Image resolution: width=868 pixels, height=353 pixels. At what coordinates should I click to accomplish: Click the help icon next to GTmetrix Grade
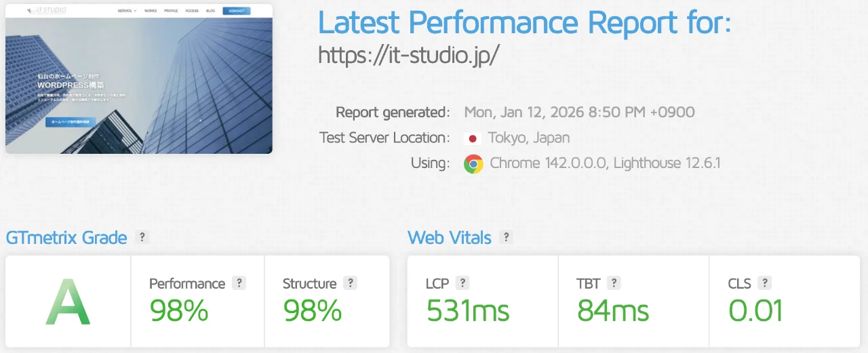tap(142, 237)
